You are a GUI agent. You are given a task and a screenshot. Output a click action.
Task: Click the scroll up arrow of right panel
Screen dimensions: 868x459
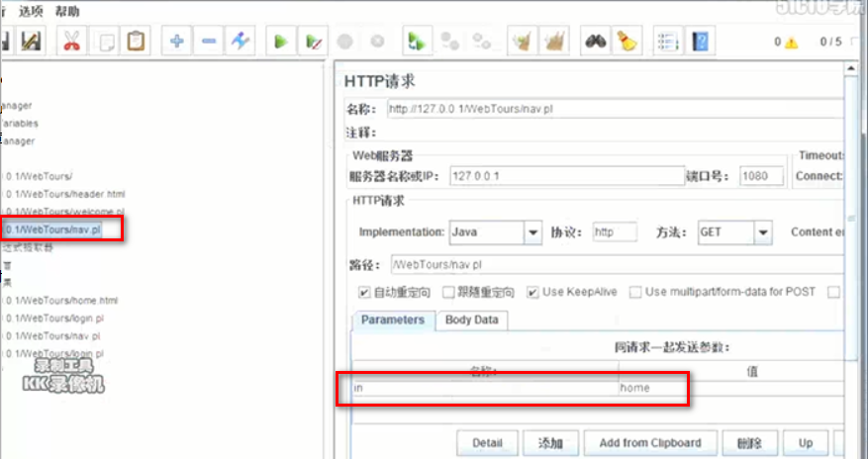[851, 68]
